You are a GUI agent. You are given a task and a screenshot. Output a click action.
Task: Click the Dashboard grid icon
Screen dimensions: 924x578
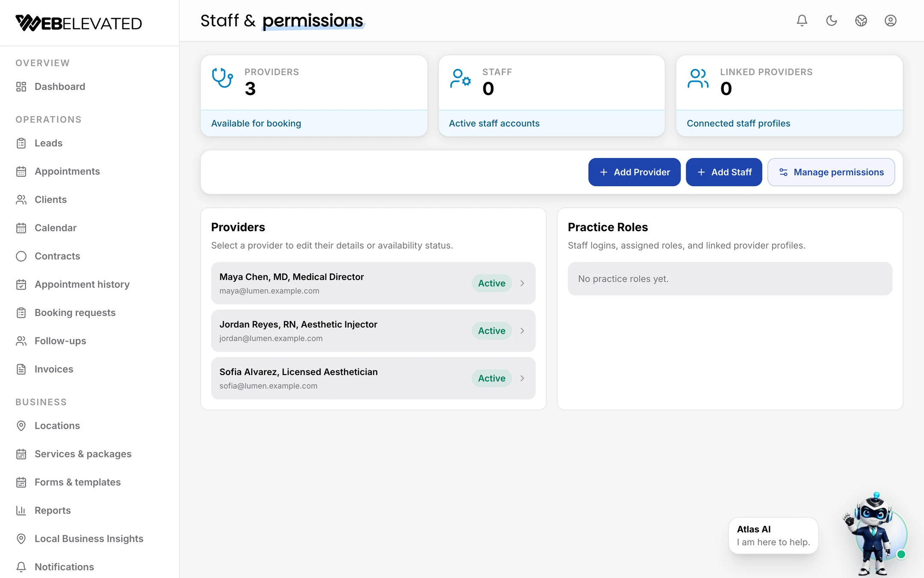(x=21, y=87)
